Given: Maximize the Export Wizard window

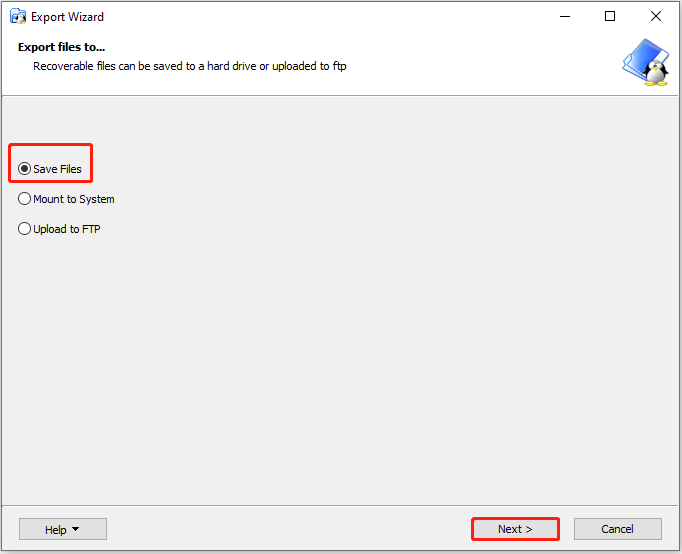Looking at the screenshot, I should (x=610, y=16).
